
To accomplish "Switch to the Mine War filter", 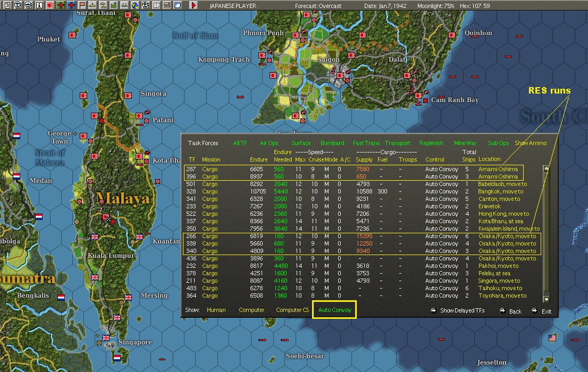I will [x=465, y=143].
